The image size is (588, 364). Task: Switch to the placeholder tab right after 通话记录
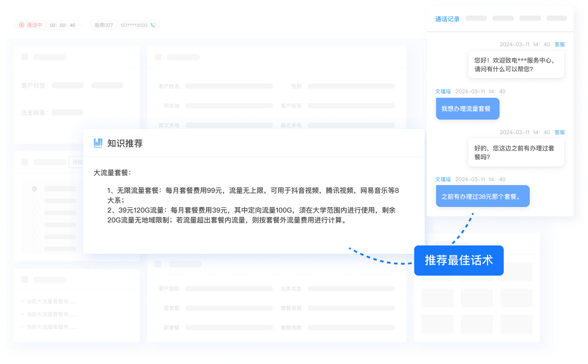(476, 19)
